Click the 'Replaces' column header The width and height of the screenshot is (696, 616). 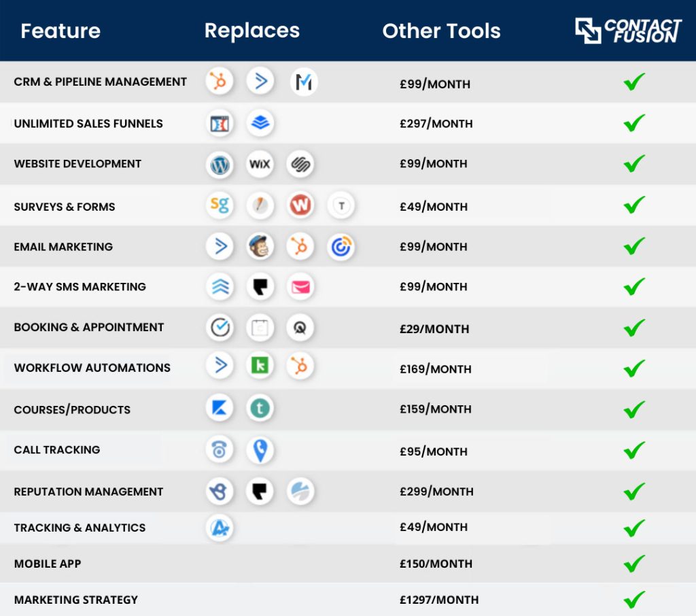click(x=251, y=31)
